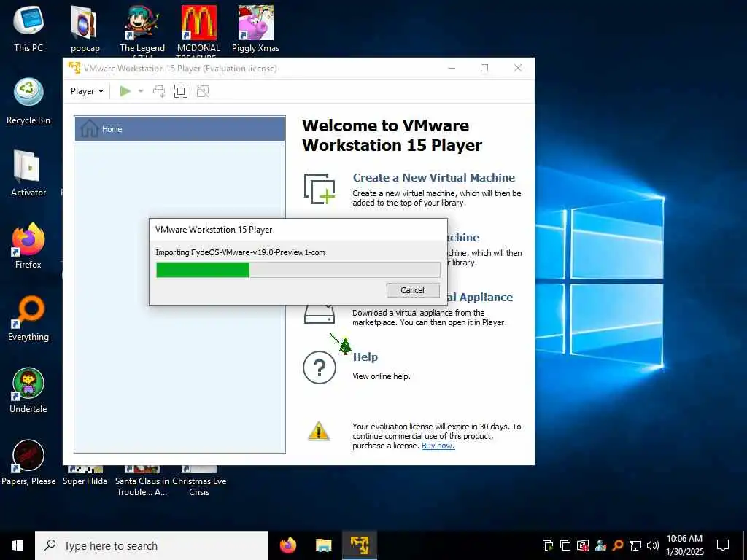Screen dimensions: 747x560
Task: Open the notification center icon
Action: pyautogui.click(x=723, y=545)
